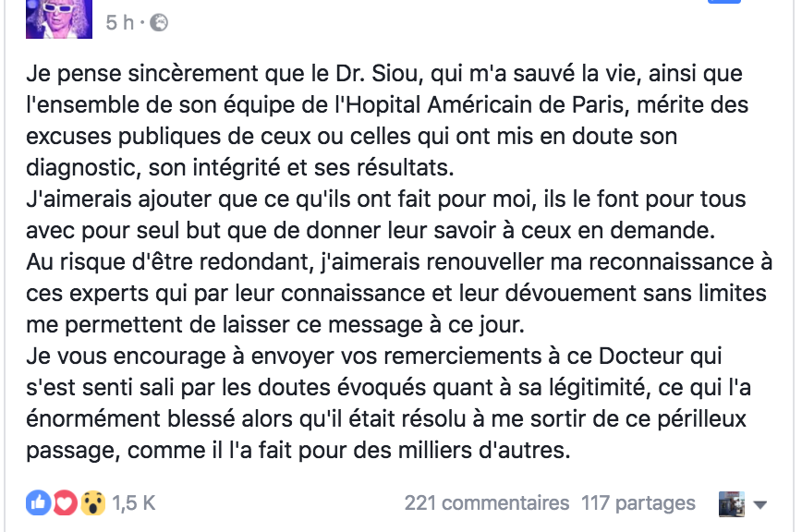Show the 117 partages list
Viewport: 802px width, 532px height.
click(x=638, y=503)
